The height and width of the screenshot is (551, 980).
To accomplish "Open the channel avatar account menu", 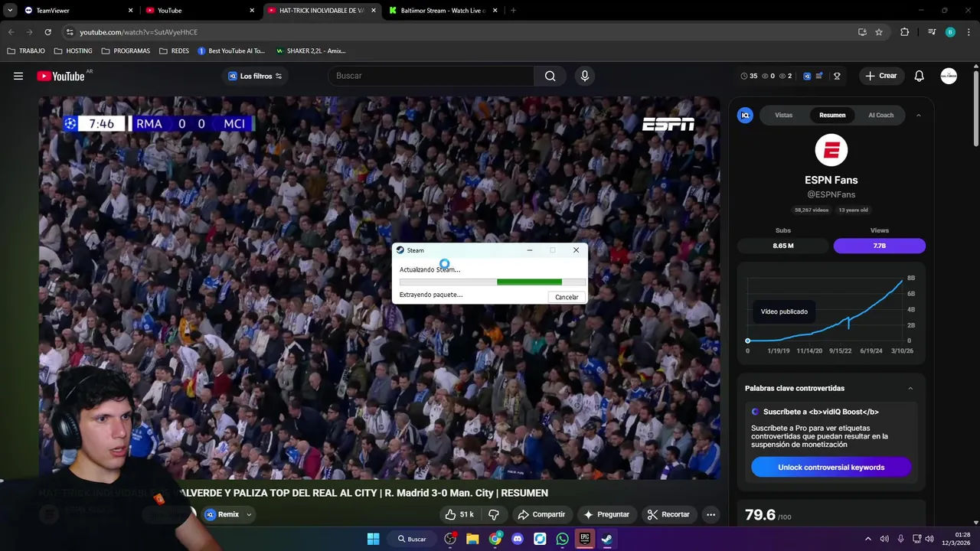I will (949, 76).
